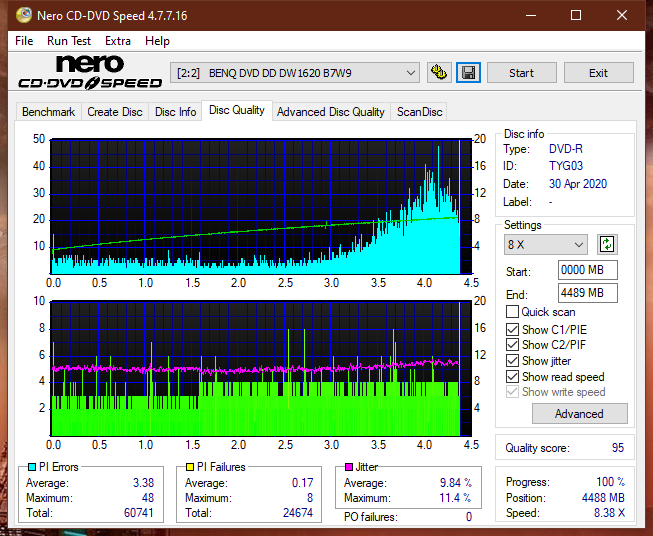Click the green refresh speed icon

point(607,244)
